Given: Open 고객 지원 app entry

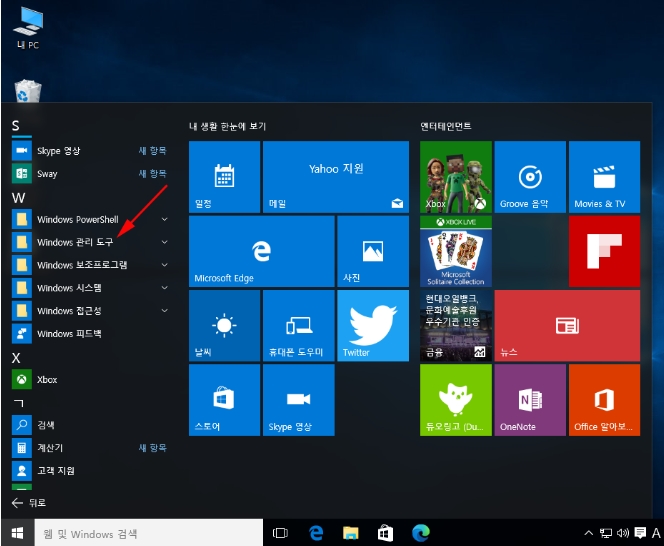Looking at the screenshot, I should (x=91, y=471).
